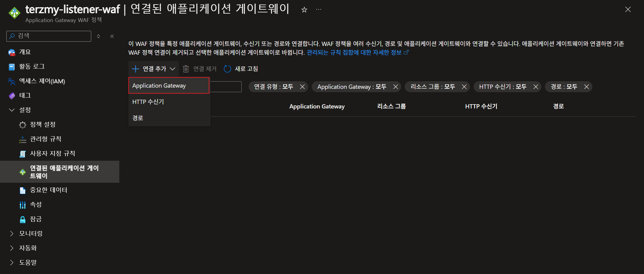The image size is (644, 274).
Task: Click the purple 태그 tag icon
Action: [12, 96]
